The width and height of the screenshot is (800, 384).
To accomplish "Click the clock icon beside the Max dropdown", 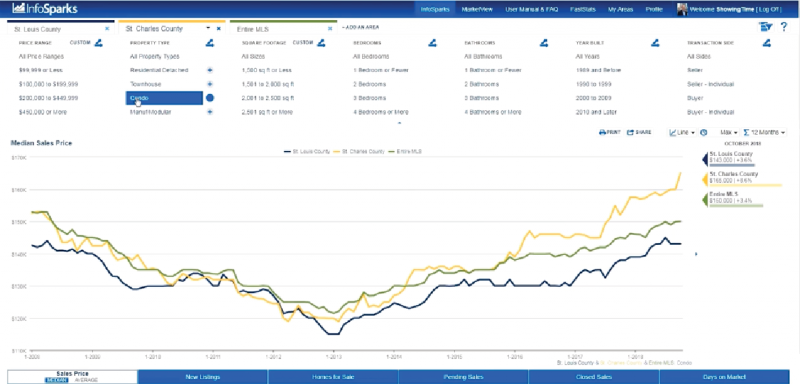I will [x=704, y=132].
